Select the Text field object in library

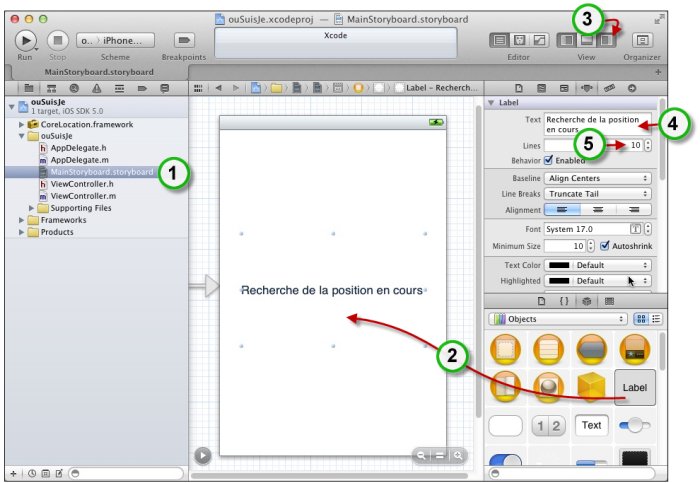[x=592, y=425]
